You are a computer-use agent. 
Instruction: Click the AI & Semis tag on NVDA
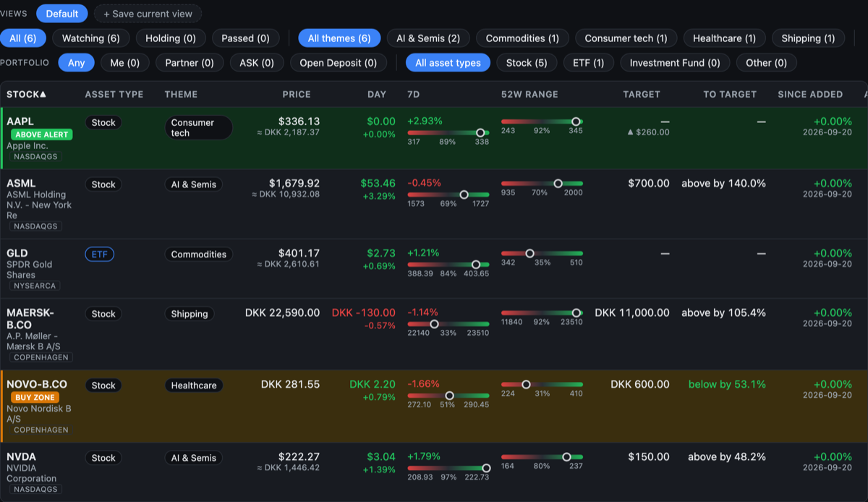(x=194, y=458)
